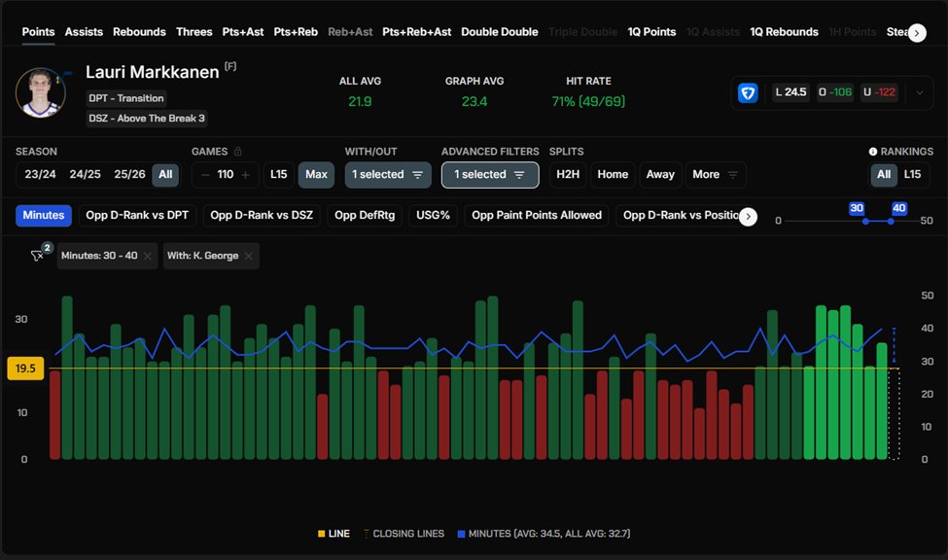Click the GRAPH AVG 23.4 value

tap(474, 102)
